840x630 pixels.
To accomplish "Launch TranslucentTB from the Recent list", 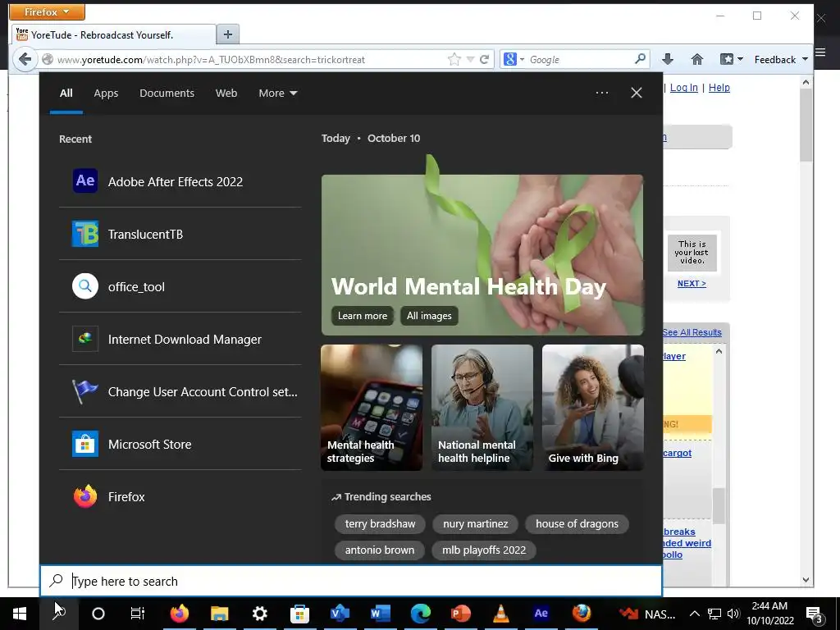I will (180, 234).
